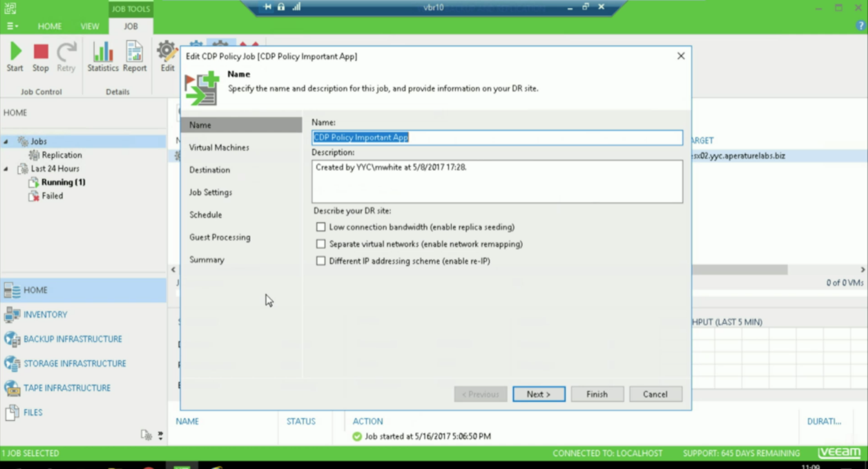Click the remote session signal strength icon
The image size is (868, 469).
pos(296,7)
